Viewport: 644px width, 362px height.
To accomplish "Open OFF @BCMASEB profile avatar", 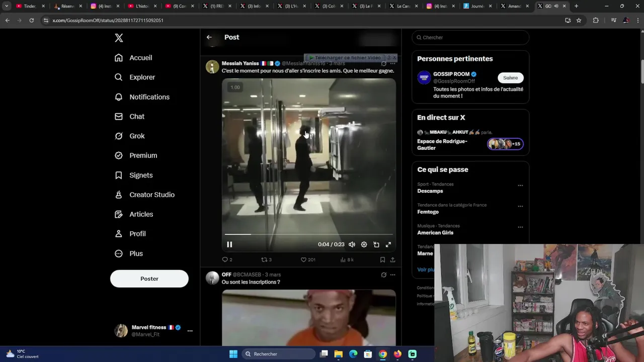I will click(x=212, y=278).
